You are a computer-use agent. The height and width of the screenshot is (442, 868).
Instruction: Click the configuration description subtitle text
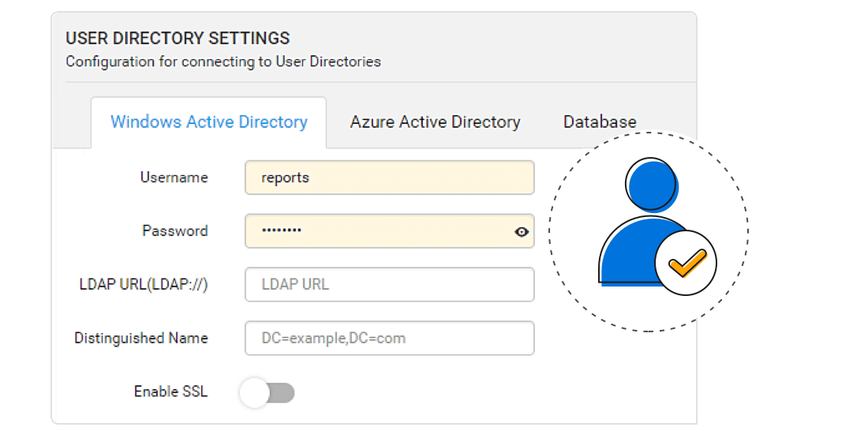pyautogui.click(x=223, y=62)
